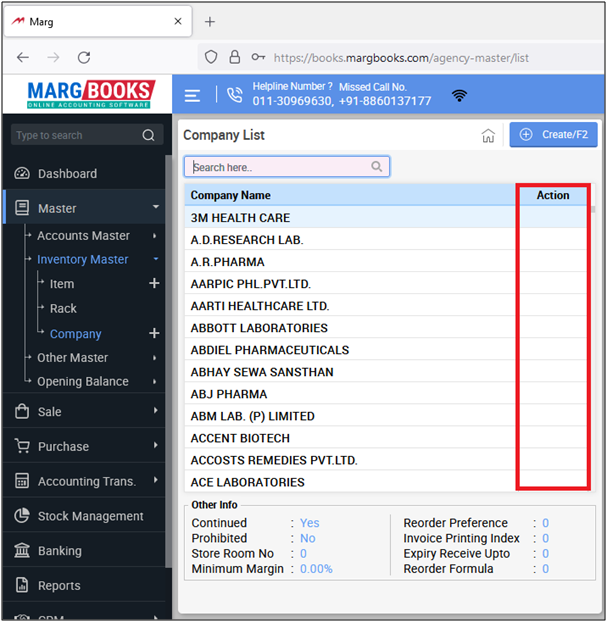
Task: Select Company in the sidebar tree
Action: [75, 334]
